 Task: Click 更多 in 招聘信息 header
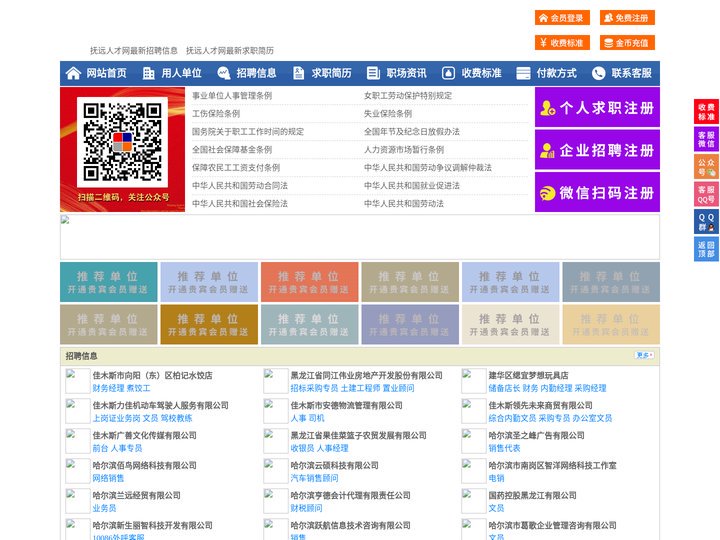(x=644, y=355)
